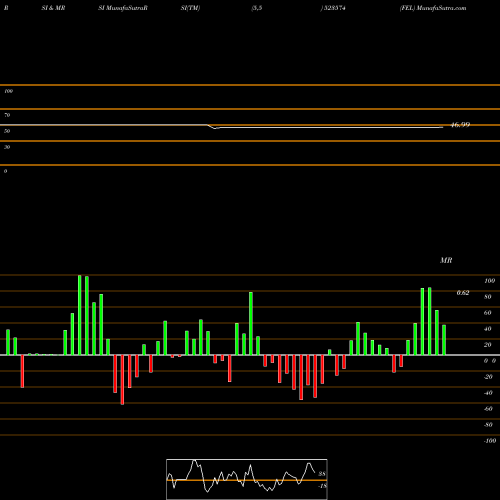Click the '38' value in mini chart
The width and height of the screenshot is (500, 500).
(x=322, y=474)
